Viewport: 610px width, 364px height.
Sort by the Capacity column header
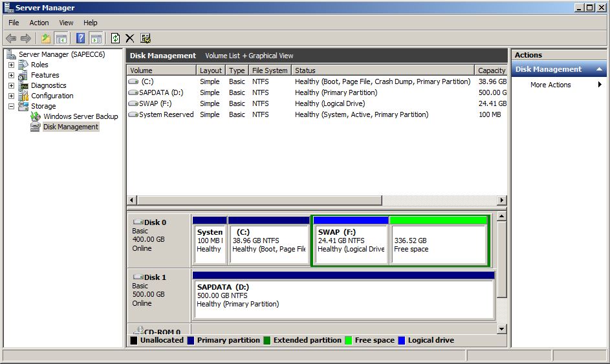491,70
